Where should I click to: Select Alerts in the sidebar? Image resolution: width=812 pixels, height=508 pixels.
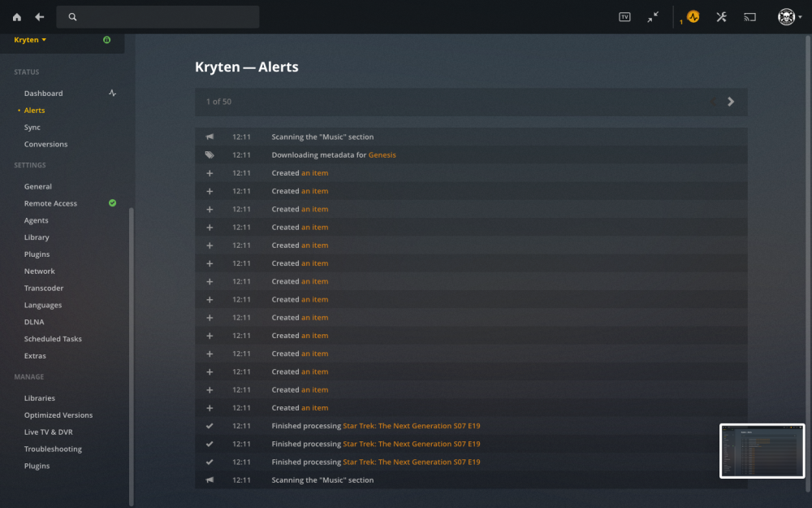[x=34, y=111]
